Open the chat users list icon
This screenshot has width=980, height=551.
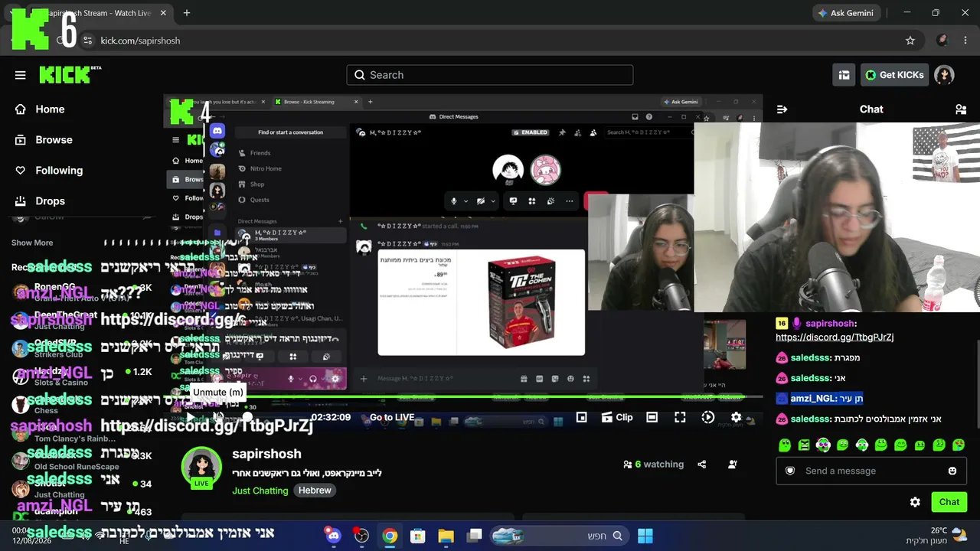961,109
